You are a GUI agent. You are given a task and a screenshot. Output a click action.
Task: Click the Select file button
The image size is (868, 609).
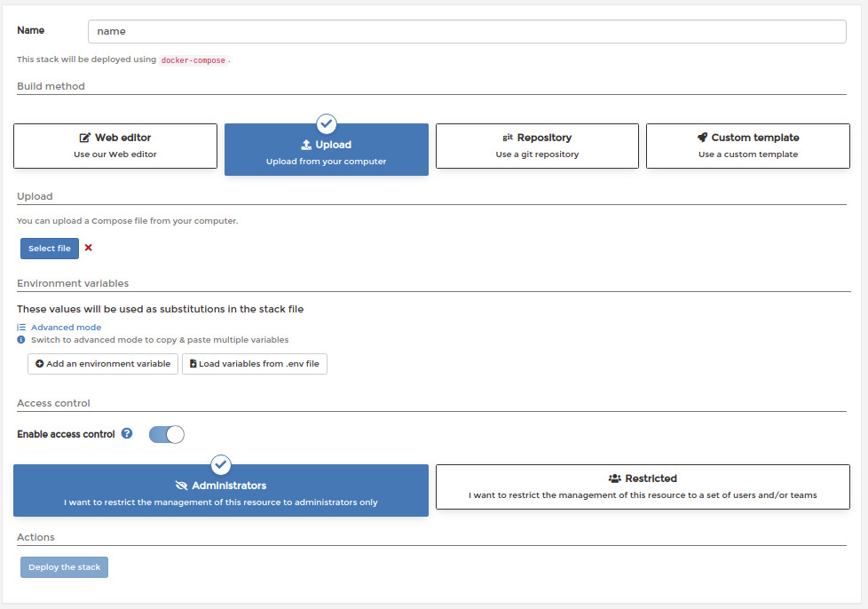coord(50,249)
